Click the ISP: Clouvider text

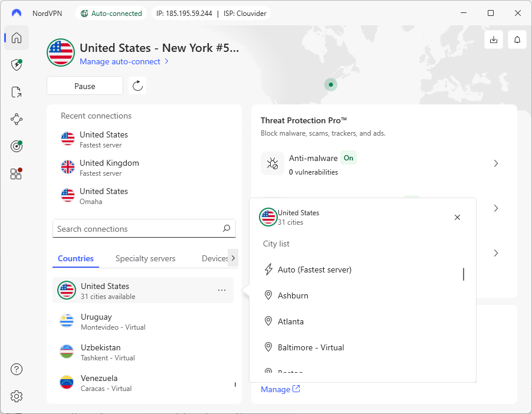pos(245,14)
